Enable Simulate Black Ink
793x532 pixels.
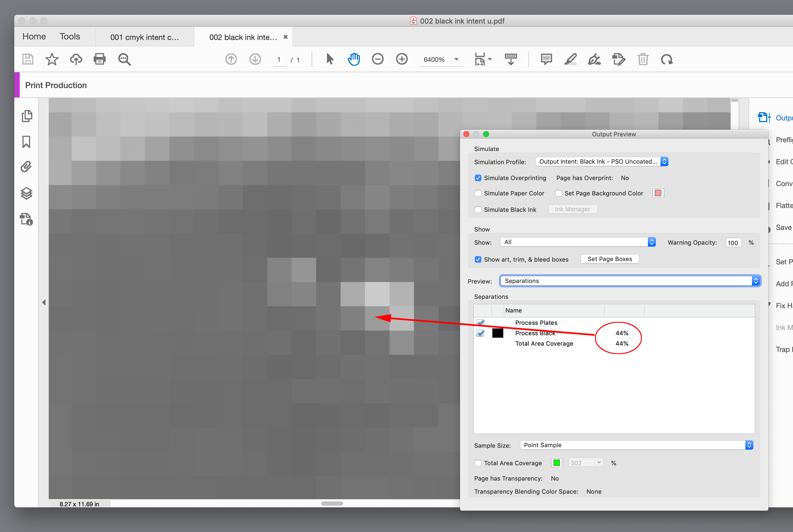(478, 209)
